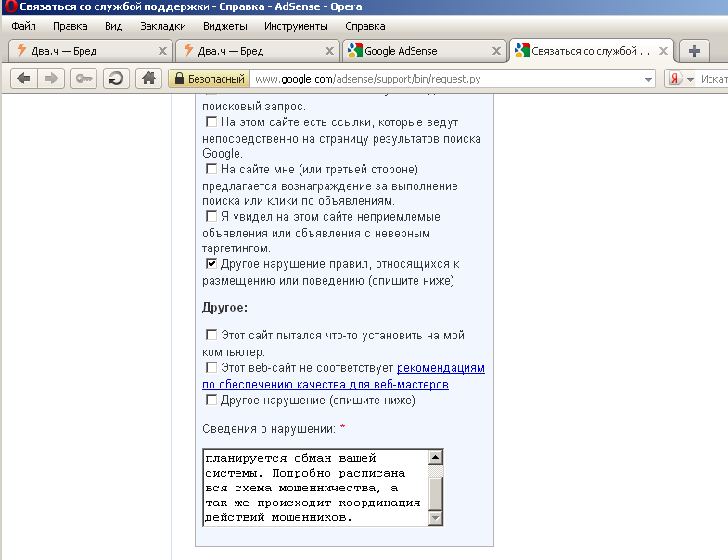Image resolution: width=728 pixels, height=560 pixels.
Task: Click the textarea scrollbar thumb
Action: point(436,494)
